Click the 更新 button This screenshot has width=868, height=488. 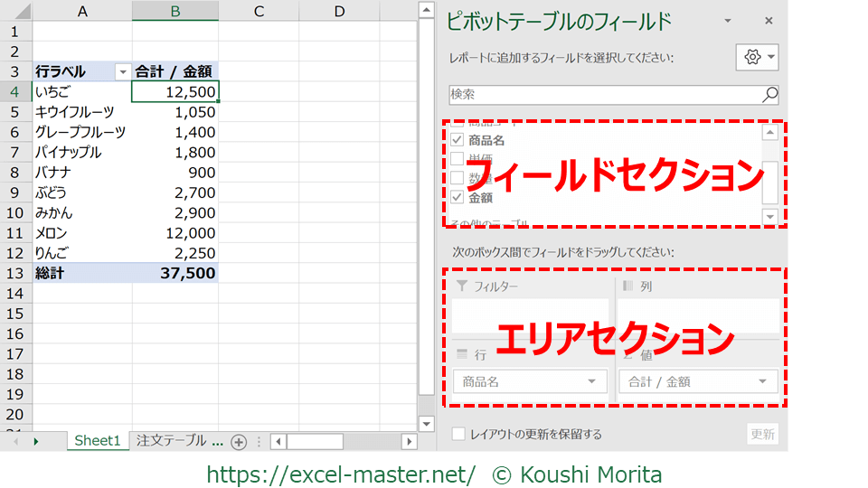(x=762, y=434)
